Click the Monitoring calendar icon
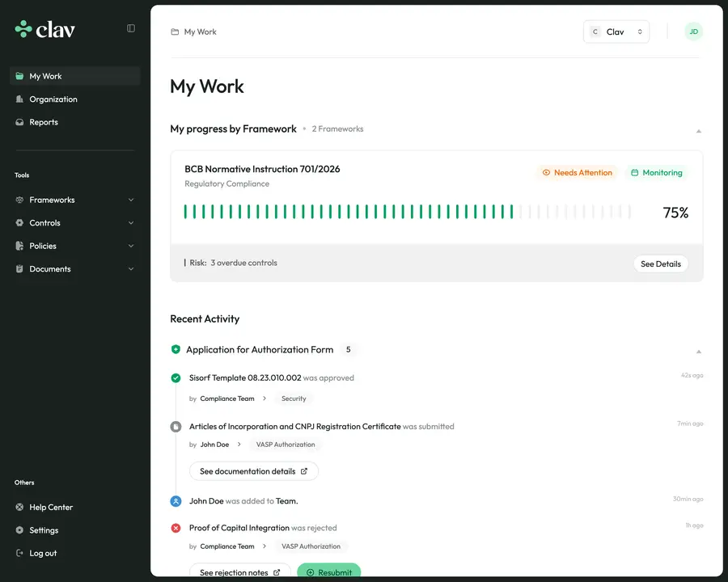The width and height of the screenshot is (728, 582). (634, 173)
